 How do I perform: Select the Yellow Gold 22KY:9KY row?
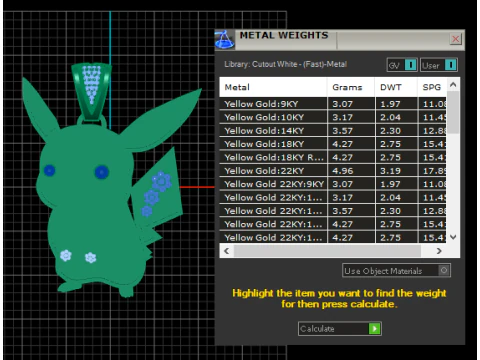click(x=333, y=184)
